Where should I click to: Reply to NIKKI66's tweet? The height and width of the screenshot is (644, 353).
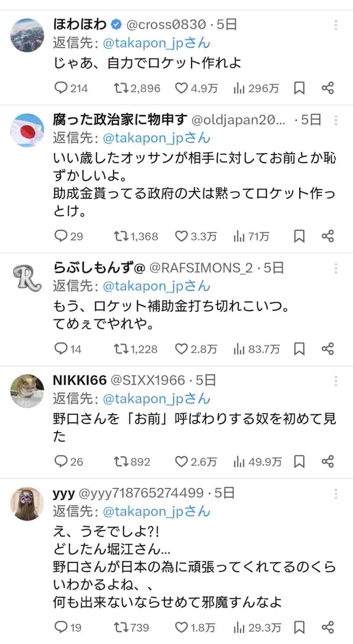click(61, 461)
